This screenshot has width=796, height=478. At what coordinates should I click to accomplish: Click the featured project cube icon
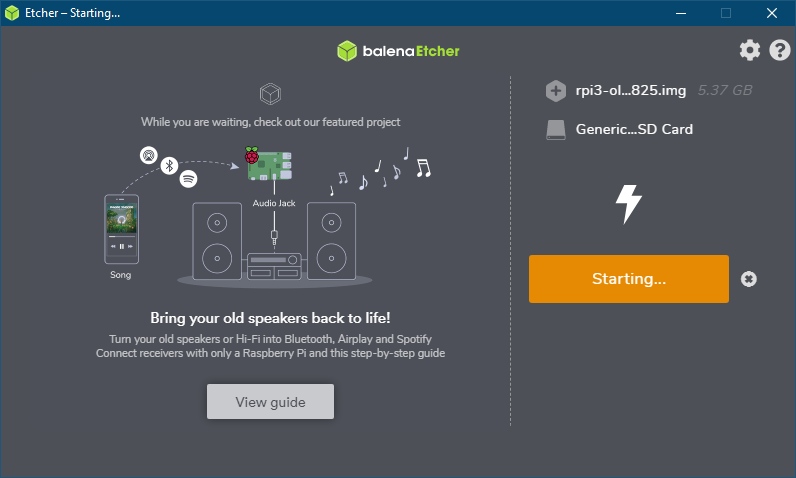click(269, 95)
